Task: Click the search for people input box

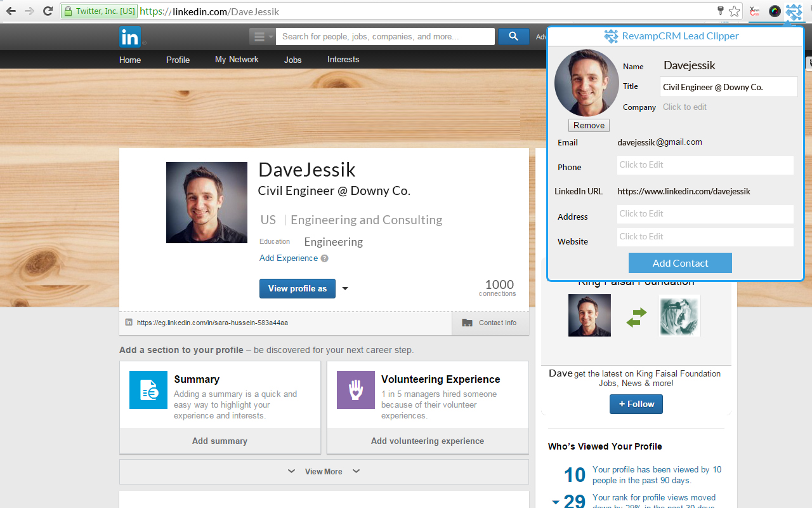Action: 386,37
